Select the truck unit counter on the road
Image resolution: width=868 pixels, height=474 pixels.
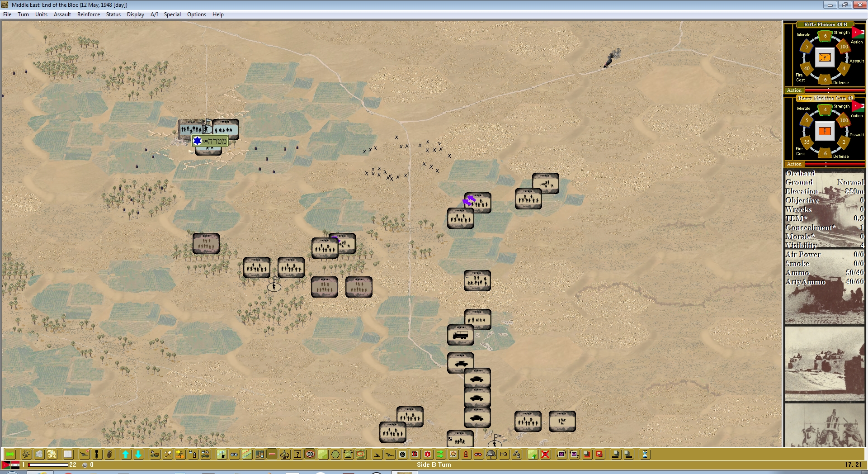(461, 335)
